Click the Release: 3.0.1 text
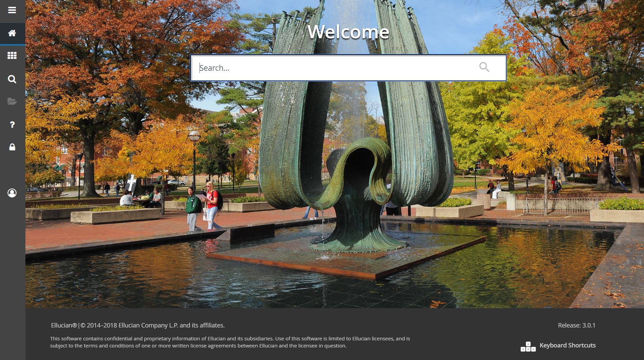The height and width of the screenshot is (360, 644). [577, 325]
